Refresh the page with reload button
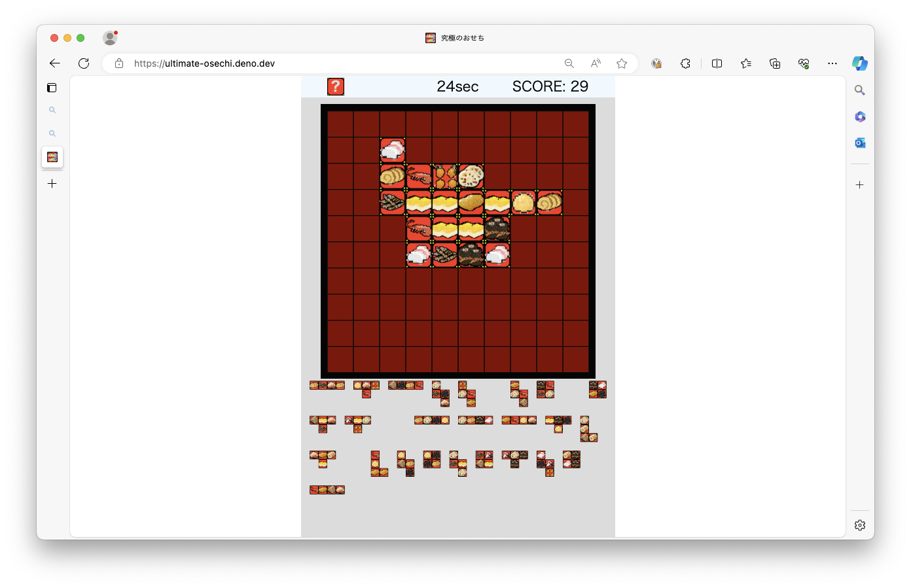Screen dimensions: 911x588 (x=84, y=63)
